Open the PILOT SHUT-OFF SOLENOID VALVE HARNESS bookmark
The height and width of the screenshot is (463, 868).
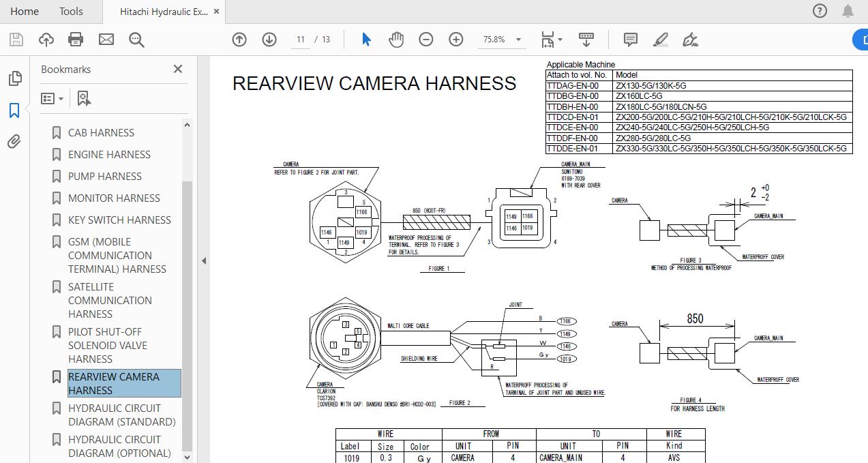pos(108,345)
